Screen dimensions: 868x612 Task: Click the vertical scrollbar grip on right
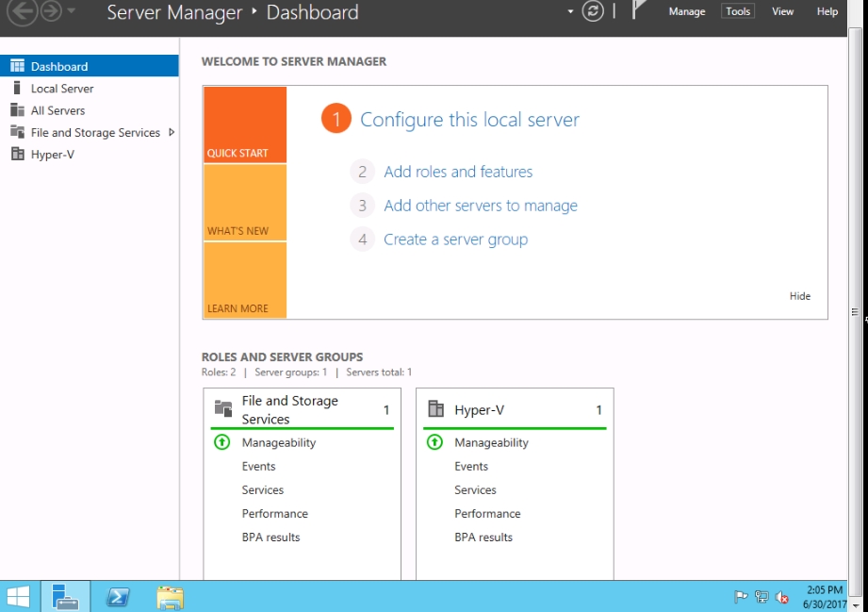click(x=855, y=312)
